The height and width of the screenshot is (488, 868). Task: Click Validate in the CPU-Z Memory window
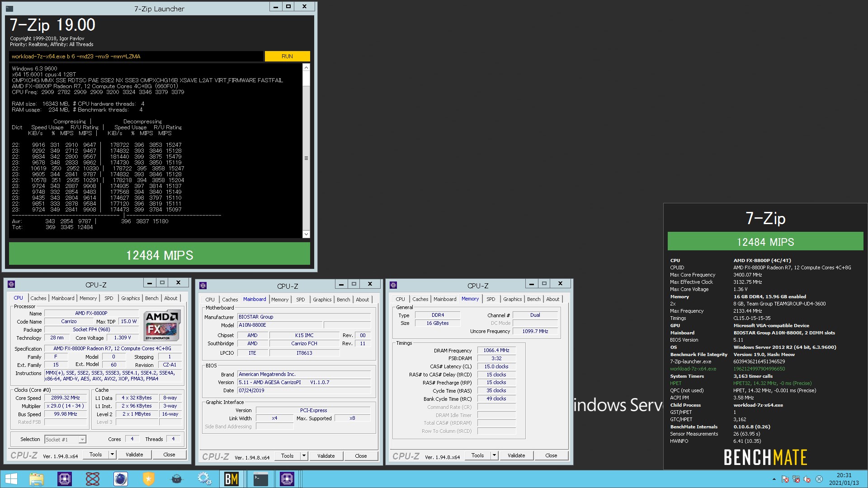(516, 455)
